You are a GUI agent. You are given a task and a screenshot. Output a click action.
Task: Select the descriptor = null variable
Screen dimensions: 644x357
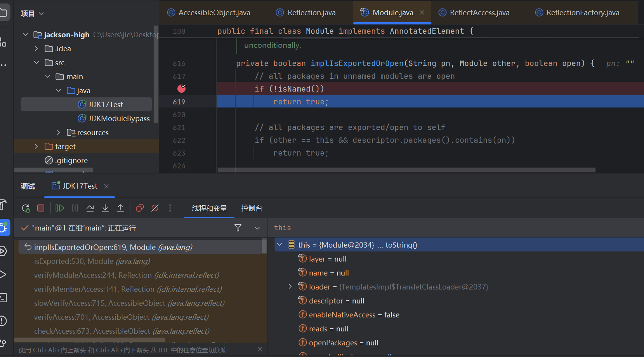click(x=331, y=301)
